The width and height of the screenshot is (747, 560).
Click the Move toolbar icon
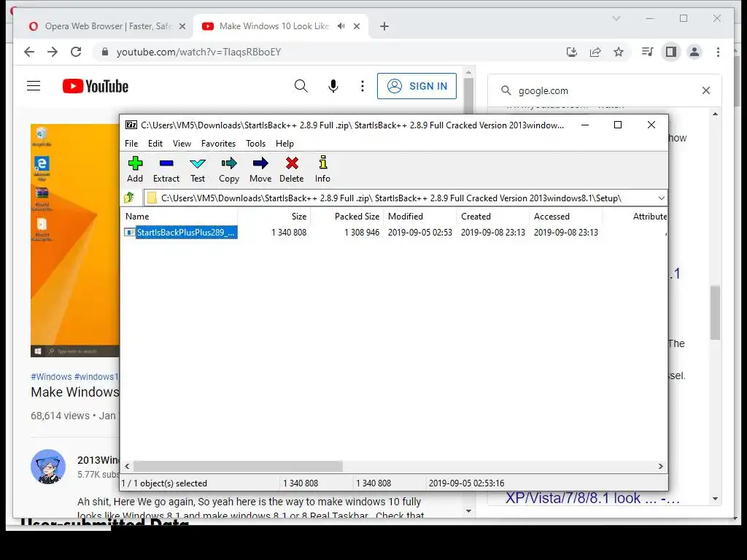260,169
